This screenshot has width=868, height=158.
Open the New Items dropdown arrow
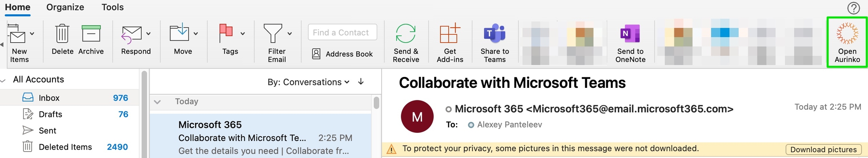pyautogui.click(x=32, y=34)
